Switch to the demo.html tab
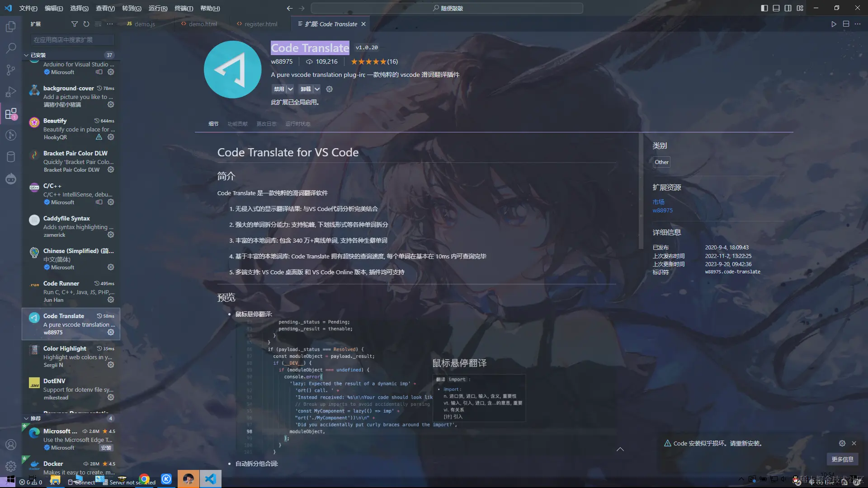Screen dimensions: 868x488 pyautogui.click(x=203, y=24)
